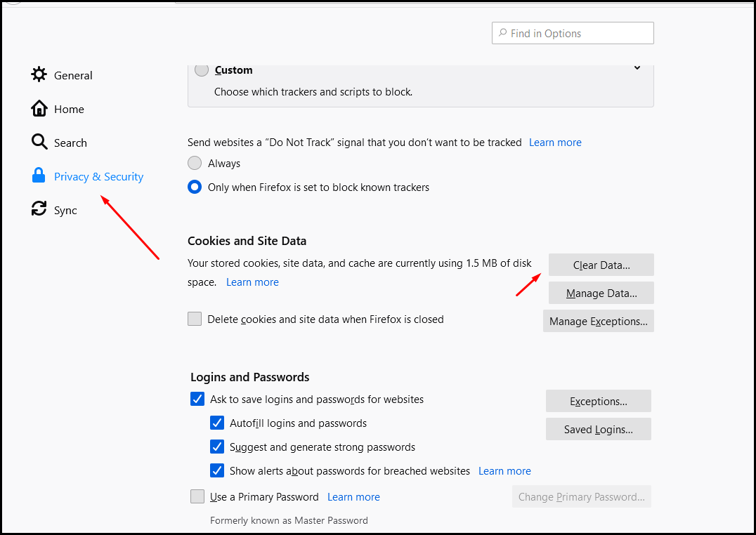
Task: Open the Sync settings category
Action: [x=65, y=211]
